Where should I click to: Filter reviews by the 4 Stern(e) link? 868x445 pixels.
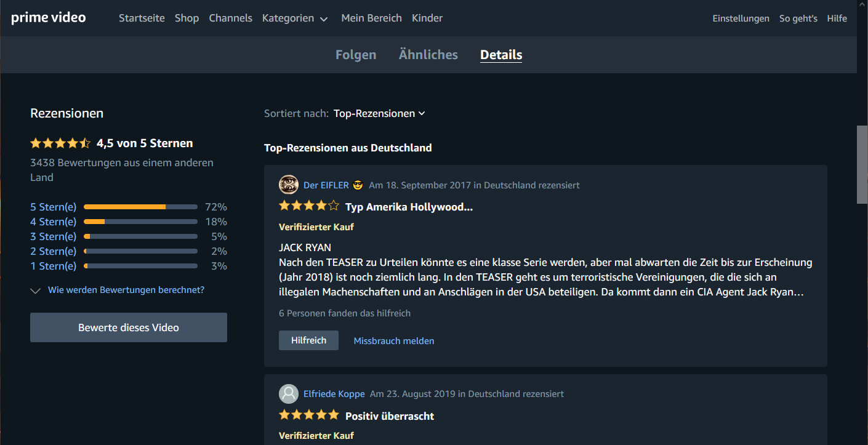coord(54,222)
